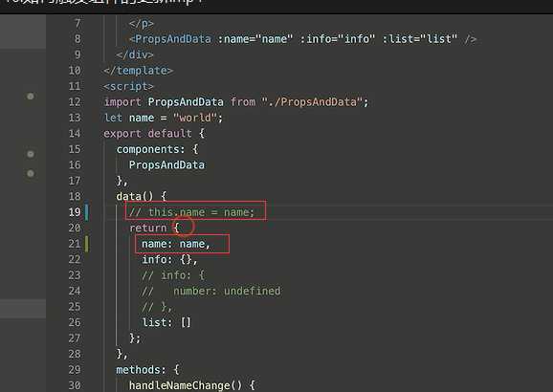This screenshot has height=392, width=553.
Task: Click 'let name = "world";' on line 13
Action: tap(164, 118)
